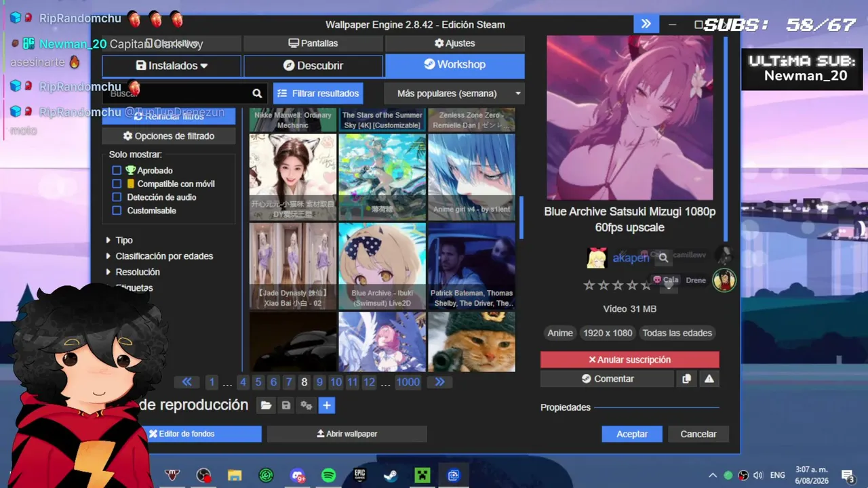
Task: Click the Cancelar button
Action: click(x=698, y=434)
